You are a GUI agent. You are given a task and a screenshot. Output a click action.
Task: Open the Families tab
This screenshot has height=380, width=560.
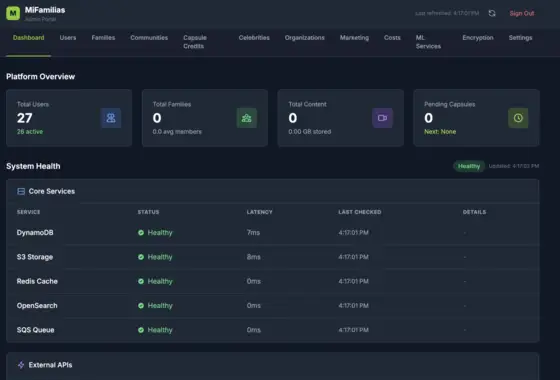pos(103,38)
